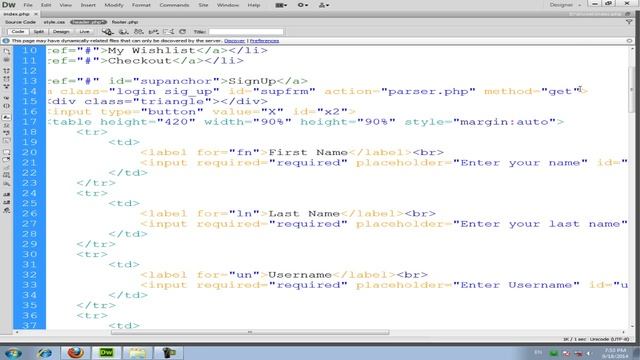
Task: Open the Insert menu
Action: coord(88,5)
